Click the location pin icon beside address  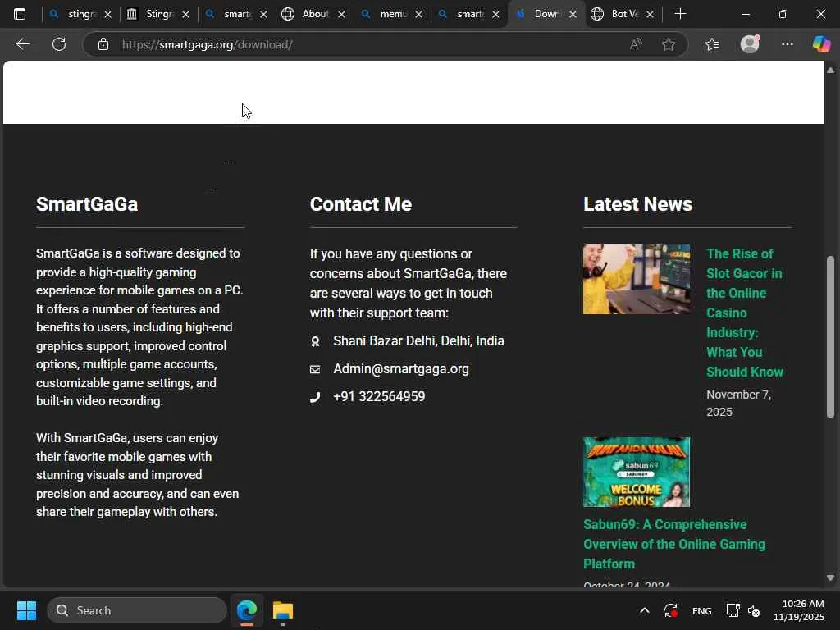(315, 341)
